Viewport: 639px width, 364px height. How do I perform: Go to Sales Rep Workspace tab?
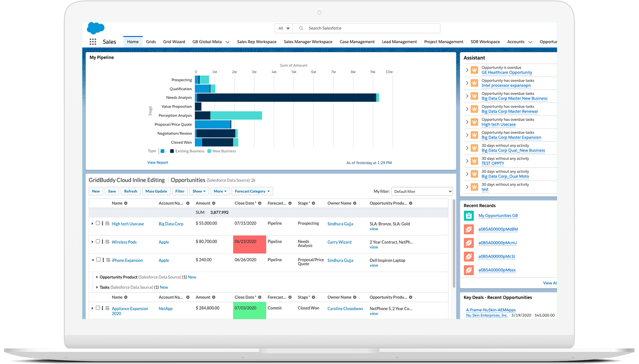click(x=257, y=42)
